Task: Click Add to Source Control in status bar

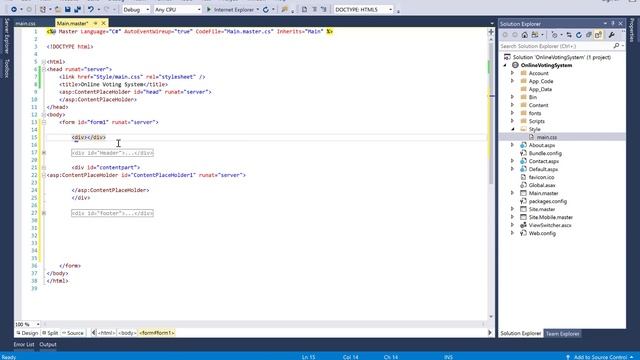Action: (600, 357)
